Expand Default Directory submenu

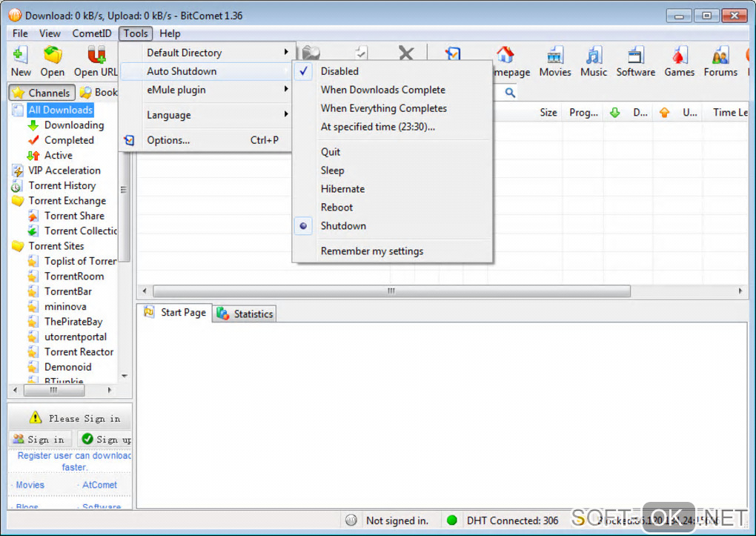click(x=206, y=53)
